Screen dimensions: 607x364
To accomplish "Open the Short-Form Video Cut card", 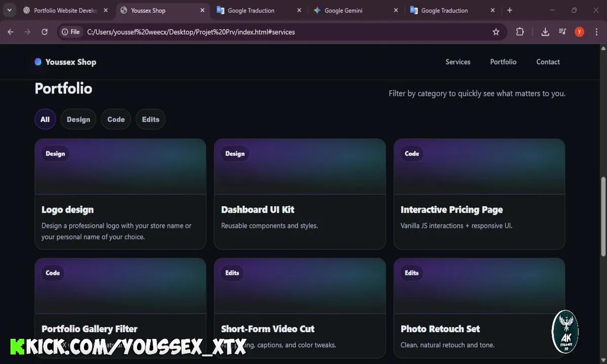I will pyautogui.click(x=300, y=308).
